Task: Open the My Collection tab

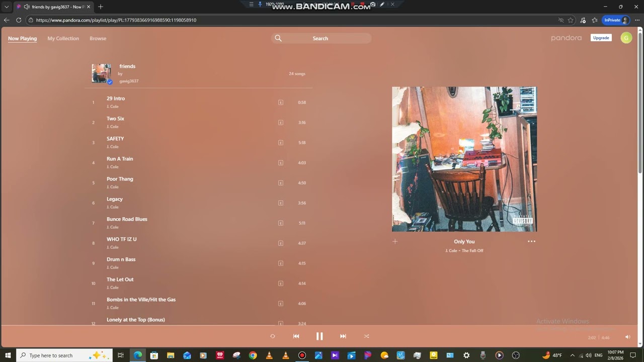Action: pyautogui.click(x=63, y=38)
